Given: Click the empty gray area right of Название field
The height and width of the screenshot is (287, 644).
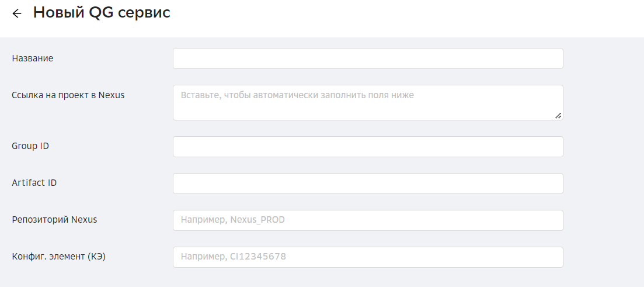Looking at the screenshot, I should (x=603, y=58).
